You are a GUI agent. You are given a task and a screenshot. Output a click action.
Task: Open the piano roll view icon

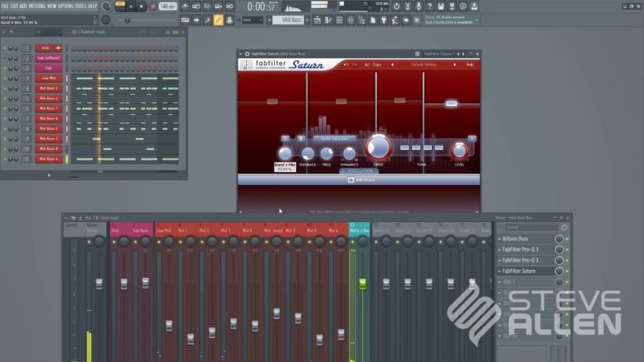328,20
